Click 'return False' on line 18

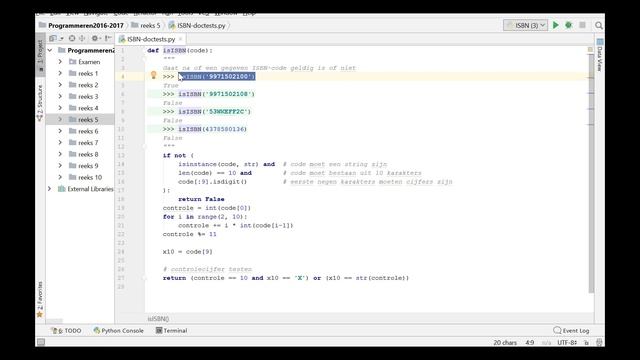[x=201, y=199]
